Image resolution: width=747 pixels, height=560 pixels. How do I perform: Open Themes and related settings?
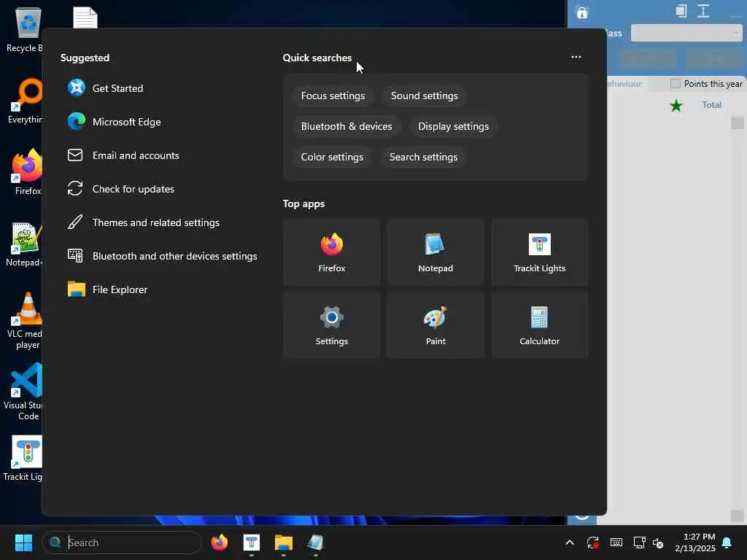coord(144,222)
